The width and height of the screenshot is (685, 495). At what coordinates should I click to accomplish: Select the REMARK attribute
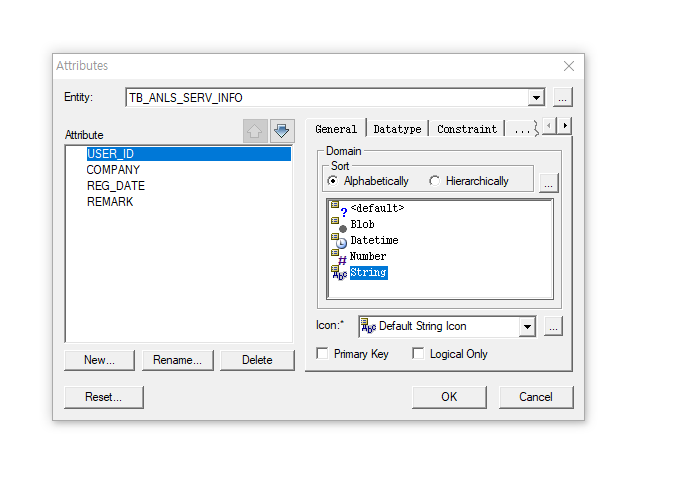tap(110, 202)
